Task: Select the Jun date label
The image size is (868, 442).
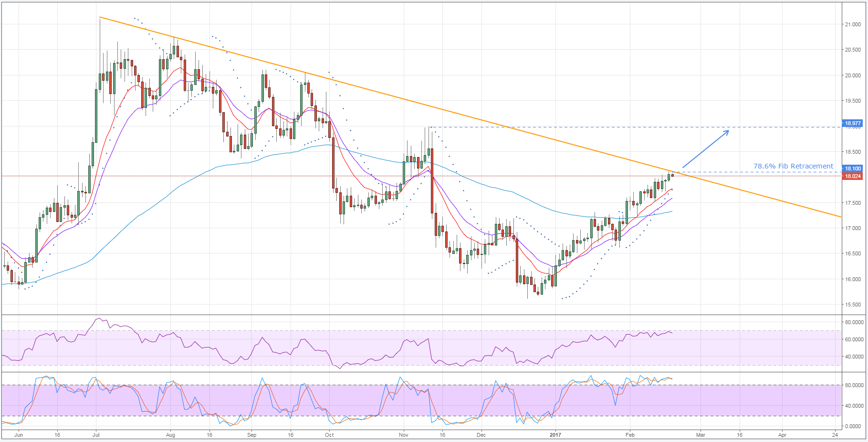Action: pyautogui.click(x=19, y=435)
